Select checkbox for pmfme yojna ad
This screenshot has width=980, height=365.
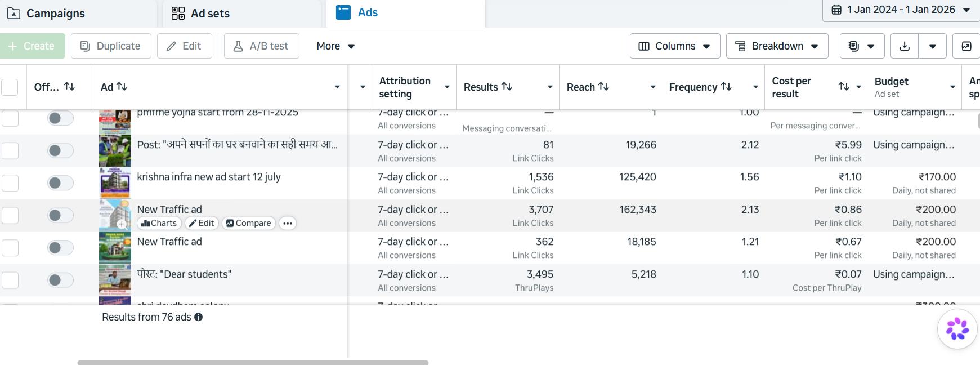10,118
